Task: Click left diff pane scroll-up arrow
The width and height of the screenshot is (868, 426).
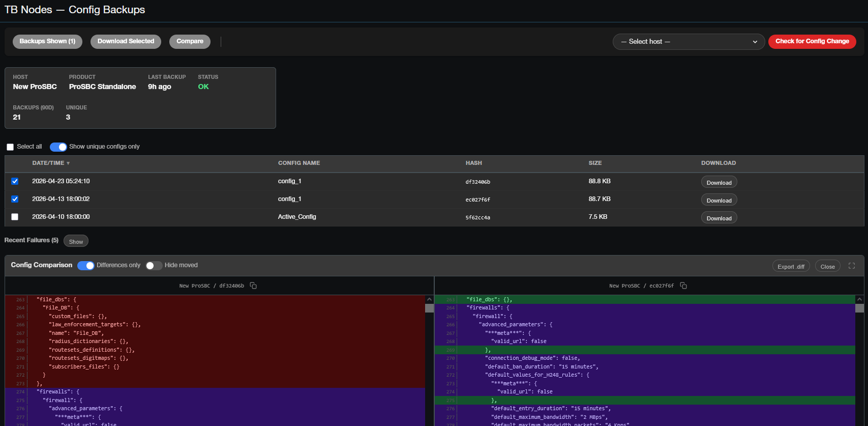Action: pos(429,299)
